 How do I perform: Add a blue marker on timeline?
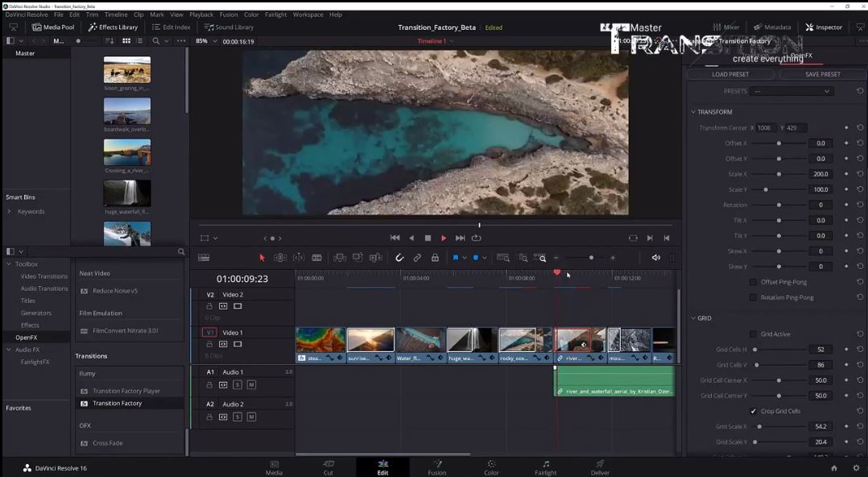point(476,258)
